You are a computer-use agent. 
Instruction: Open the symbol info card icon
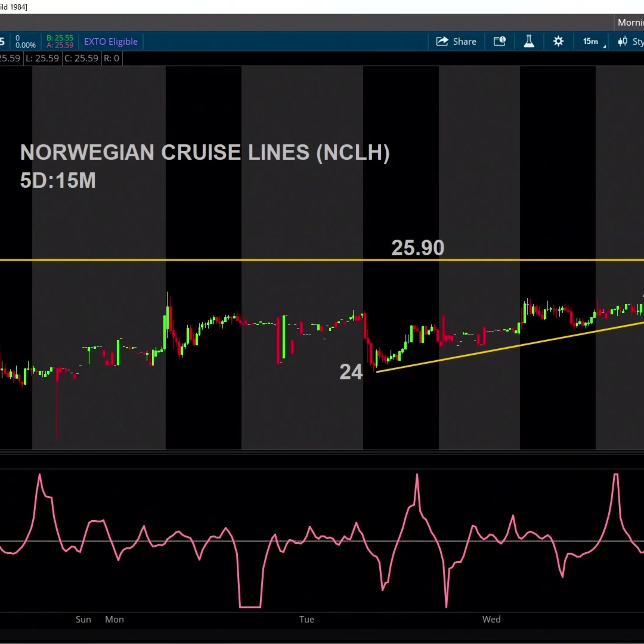coord(499,41)
